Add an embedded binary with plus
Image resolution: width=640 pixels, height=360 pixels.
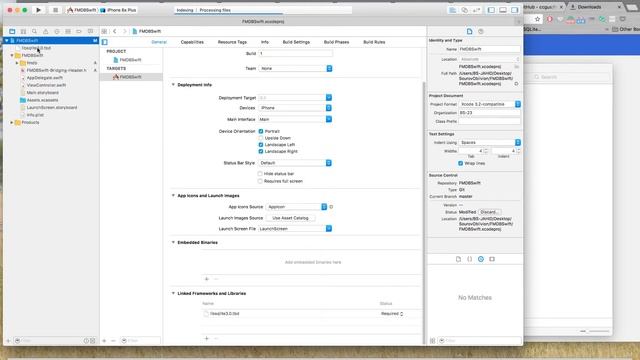207,279
